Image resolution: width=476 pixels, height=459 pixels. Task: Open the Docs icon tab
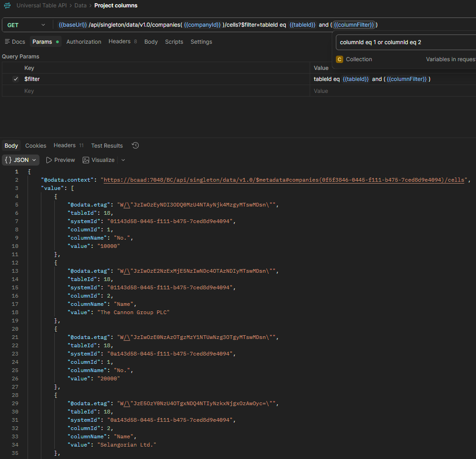tap(15, 42)
